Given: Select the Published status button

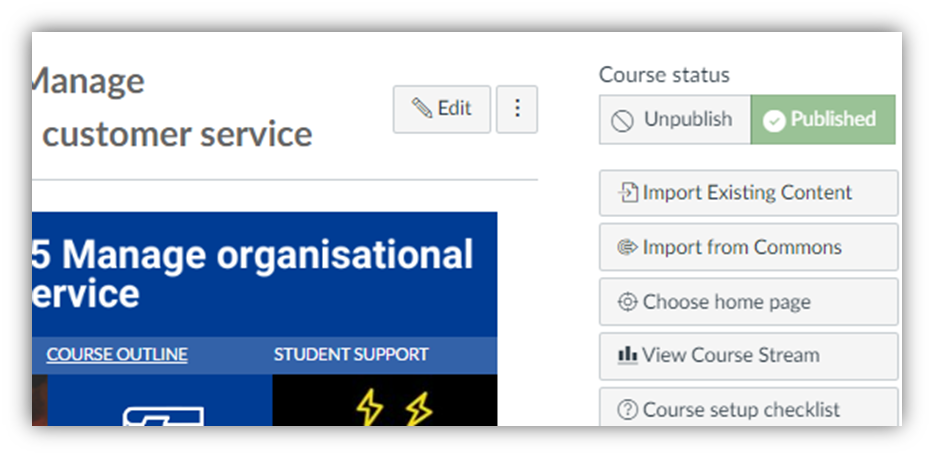Looking at the screenshot, I should click(x=823, y=119).
